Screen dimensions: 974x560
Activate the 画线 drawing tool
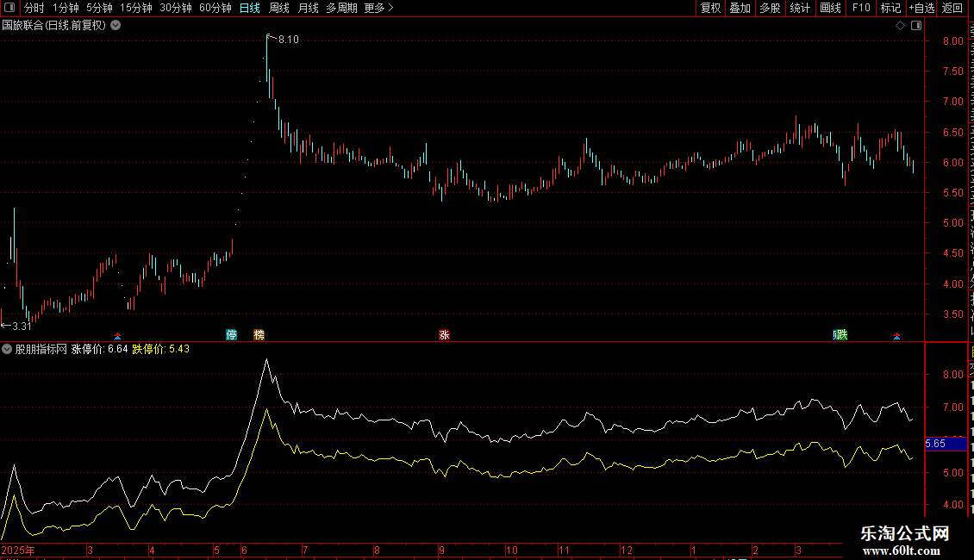(x=831, y=8)
